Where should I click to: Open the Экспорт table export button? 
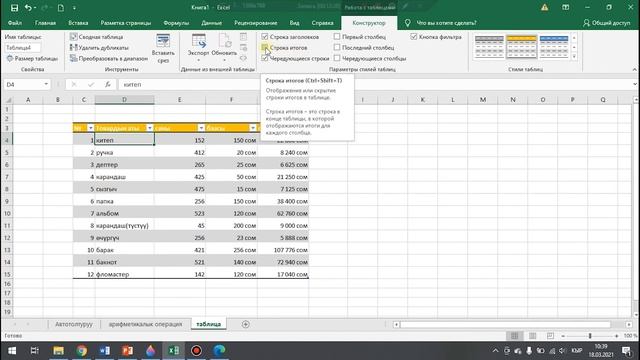point(198,48)
